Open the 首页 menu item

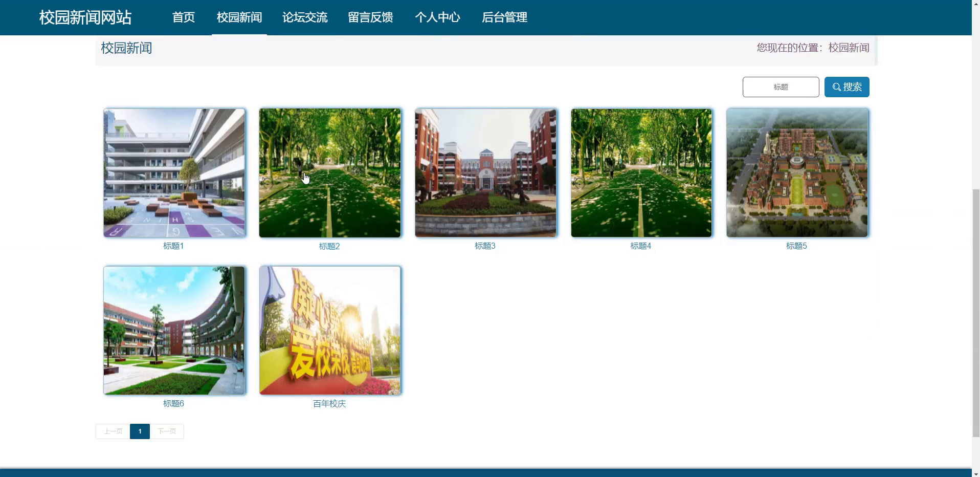tap(184, 17)
